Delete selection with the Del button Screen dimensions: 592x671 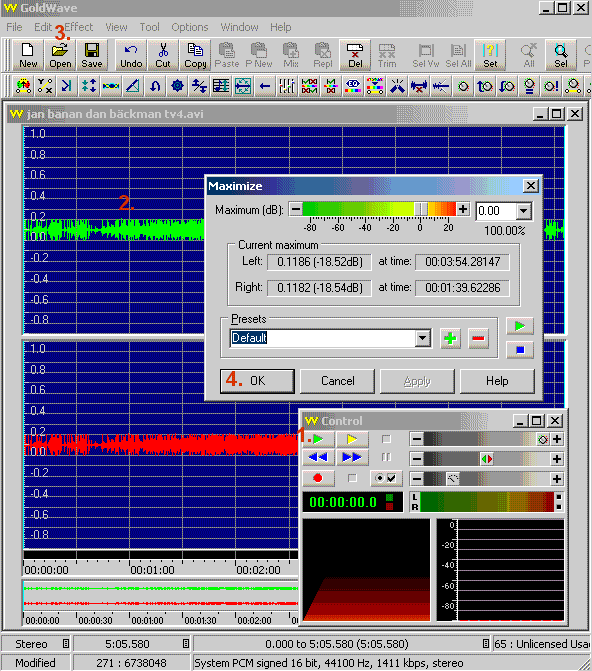coord(355,56)
